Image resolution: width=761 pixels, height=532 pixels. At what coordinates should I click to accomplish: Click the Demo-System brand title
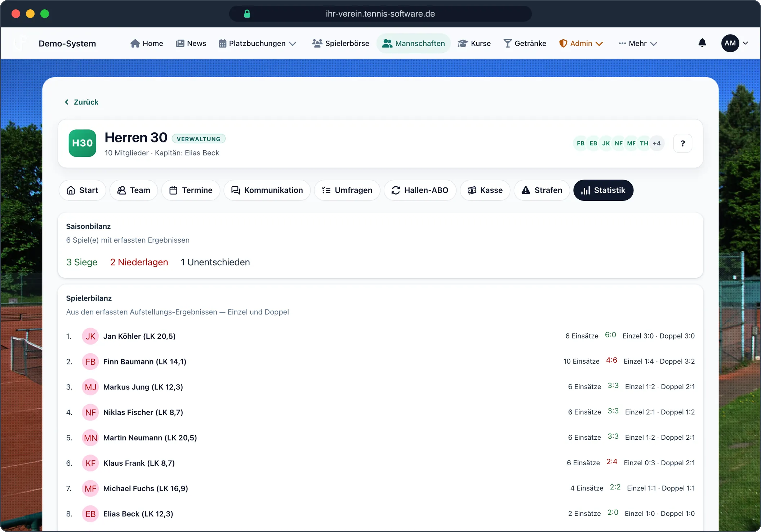click(67, 44)
